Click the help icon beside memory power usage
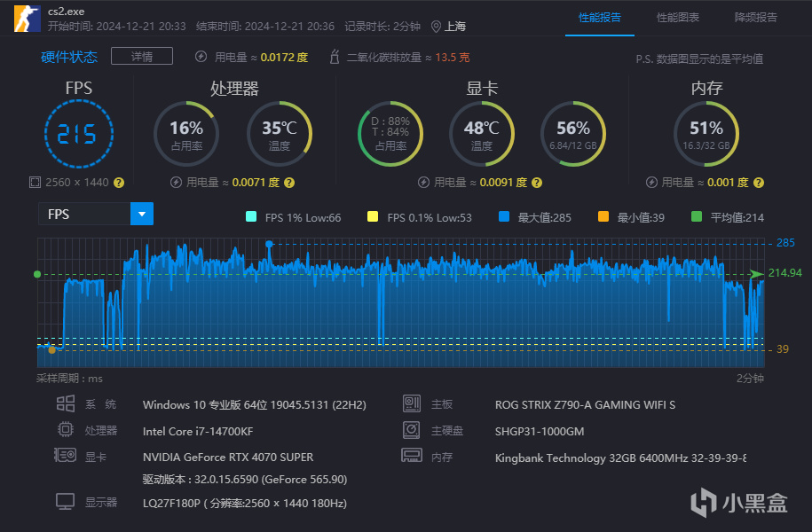Viewport: 812px width, 532px height. (757, 183)
